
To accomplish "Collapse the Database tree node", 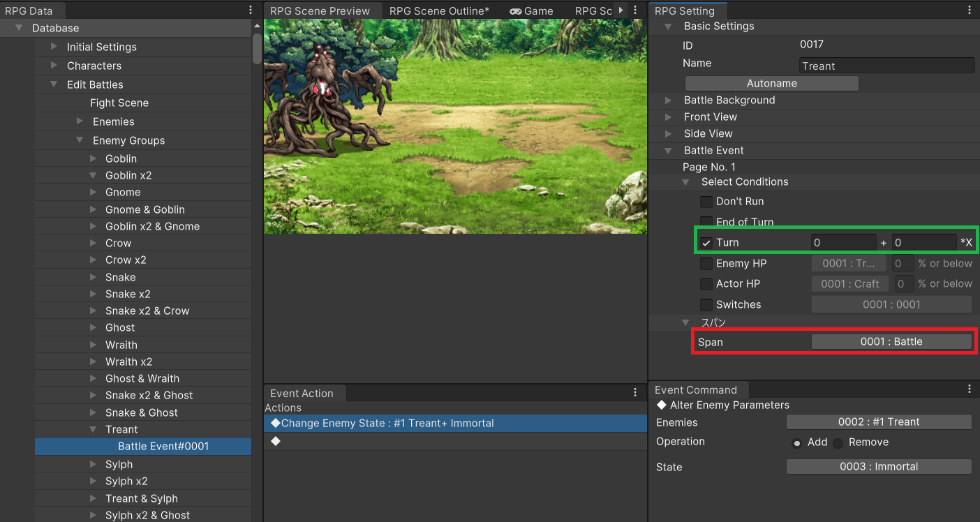I will pyautogui.click(x=19, y=28).
